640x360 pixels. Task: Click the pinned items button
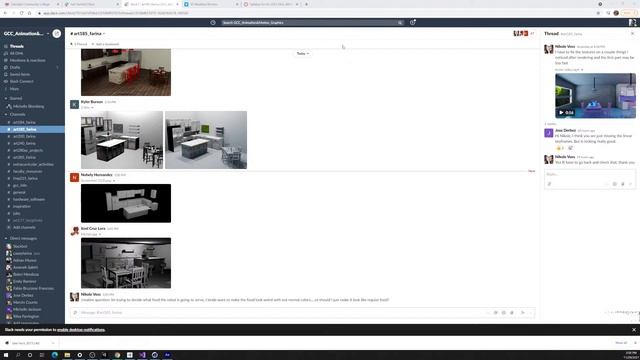coord(79,44)
